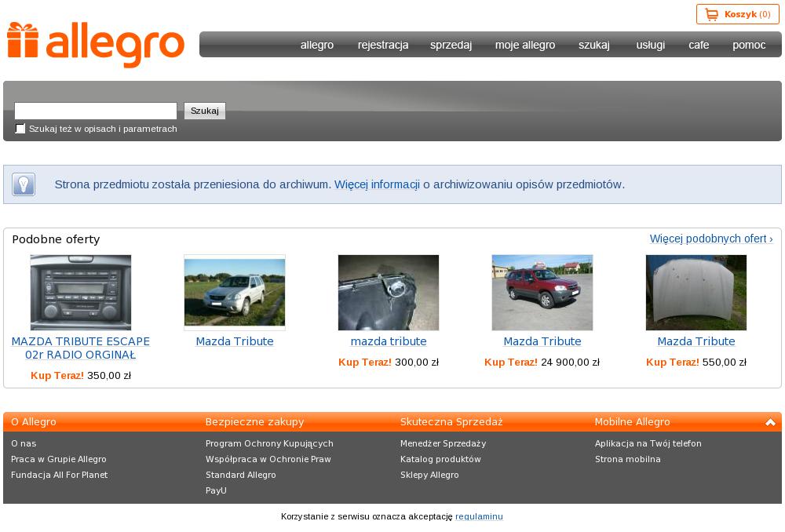
Task: Open the black headlight part thumbnail
Action: pyautogui.click(x=389, y=292)
